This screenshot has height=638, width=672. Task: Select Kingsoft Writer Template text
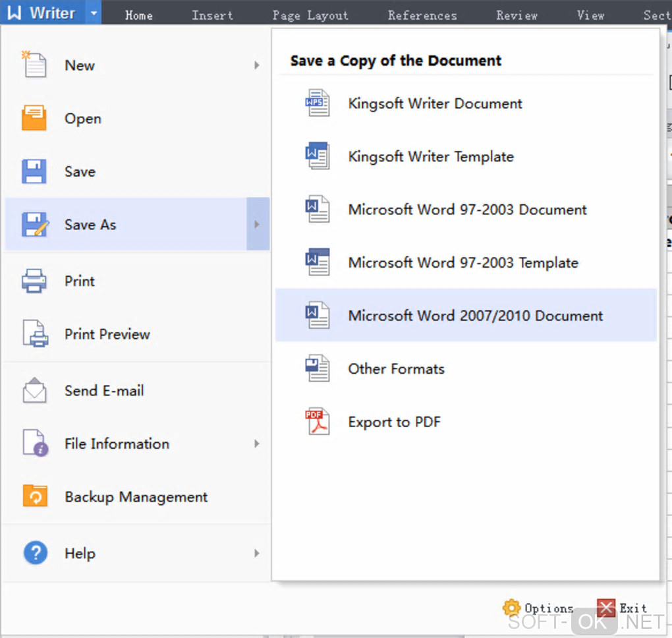[x=431, y=156]
